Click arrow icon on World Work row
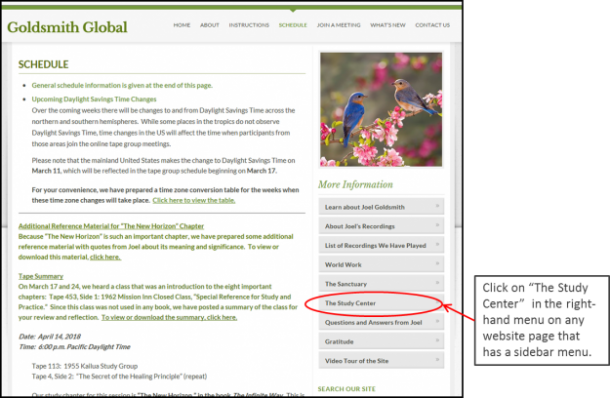Image resolution: width=610 pixels, height=398 pixels. [x=437, y=263]
